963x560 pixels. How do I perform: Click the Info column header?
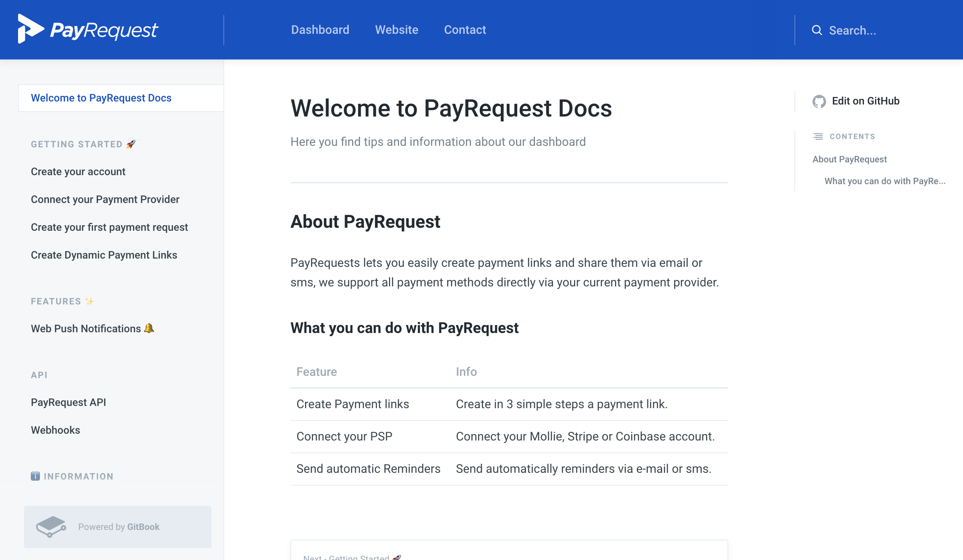click(466, 371)
